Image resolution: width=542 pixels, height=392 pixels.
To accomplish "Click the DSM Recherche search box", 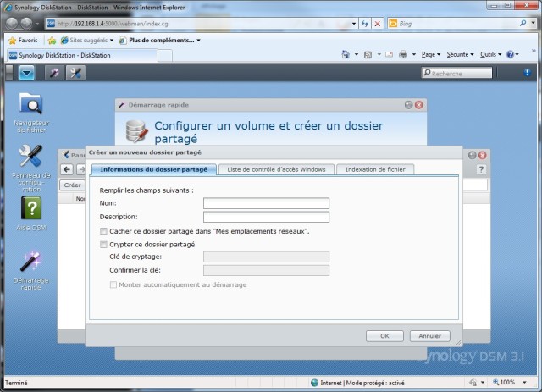I will [456, 73].
